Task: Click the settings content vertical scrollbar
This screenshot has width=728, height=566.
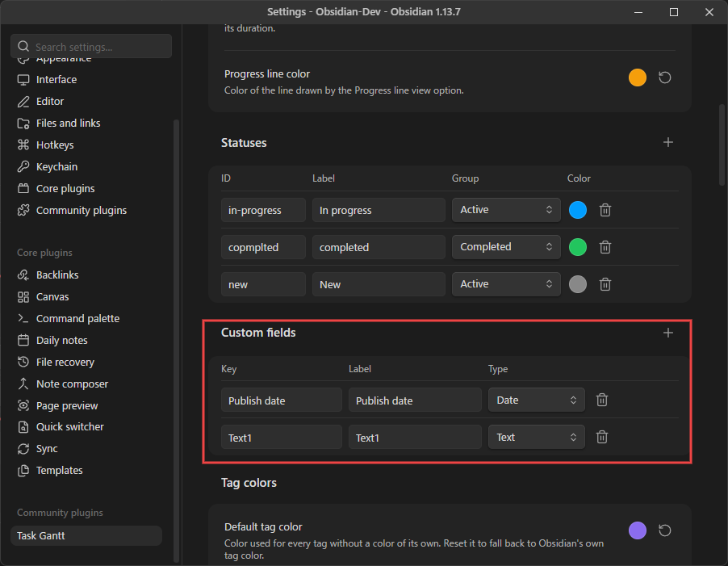Action: (722, 145)
